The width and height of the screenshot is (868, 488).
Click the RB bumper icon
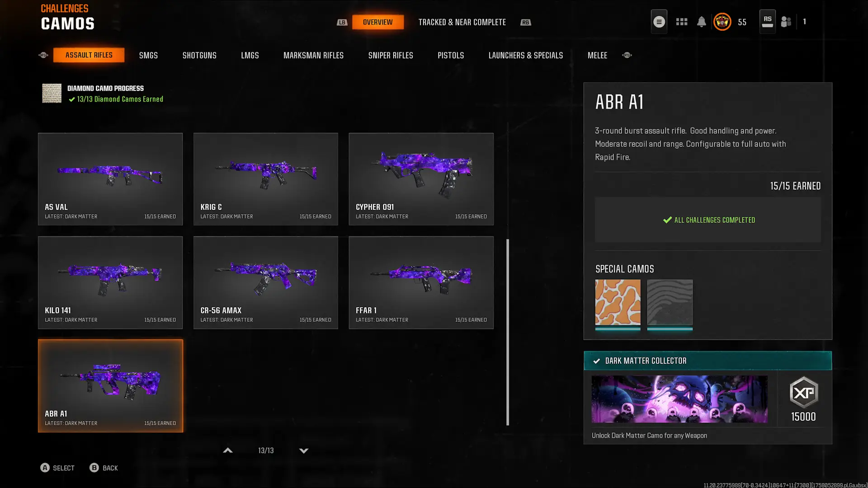click(525, 22)
